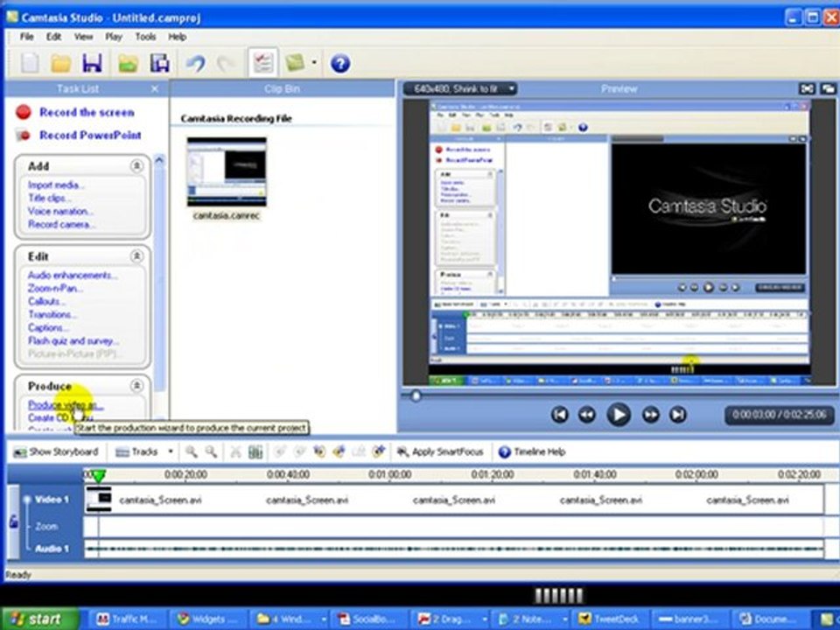Open the Tools menu
Viewport: 840px width, 630px height.
point(145,37)
